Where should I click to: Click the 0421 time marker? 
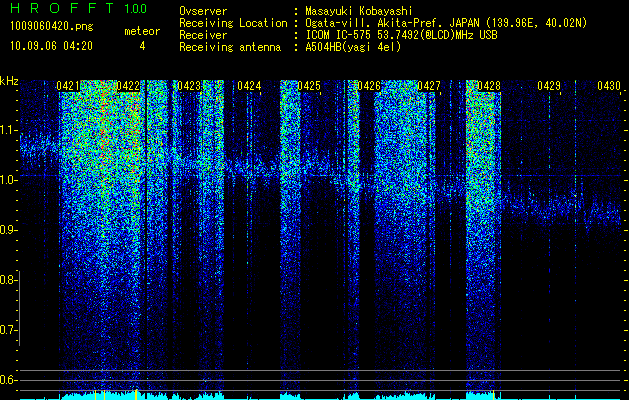click(x=68, y=86)
